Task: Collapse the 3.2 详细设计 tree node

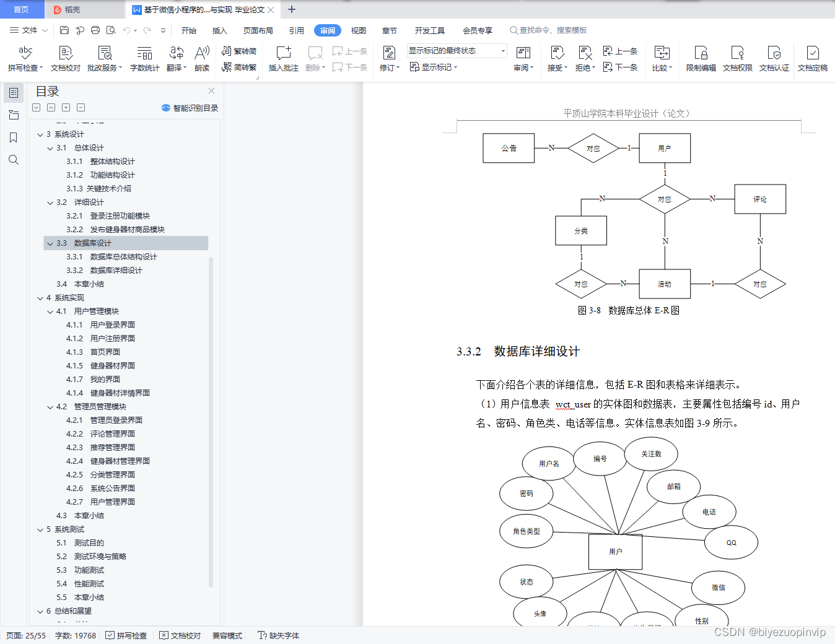Action: 50,202
